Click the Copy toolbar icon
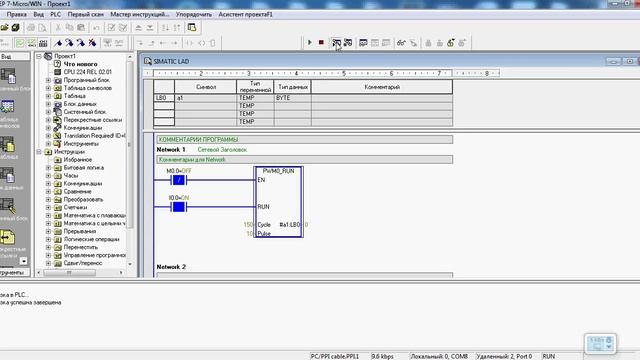Screen dimensions: 640x360 69,28
